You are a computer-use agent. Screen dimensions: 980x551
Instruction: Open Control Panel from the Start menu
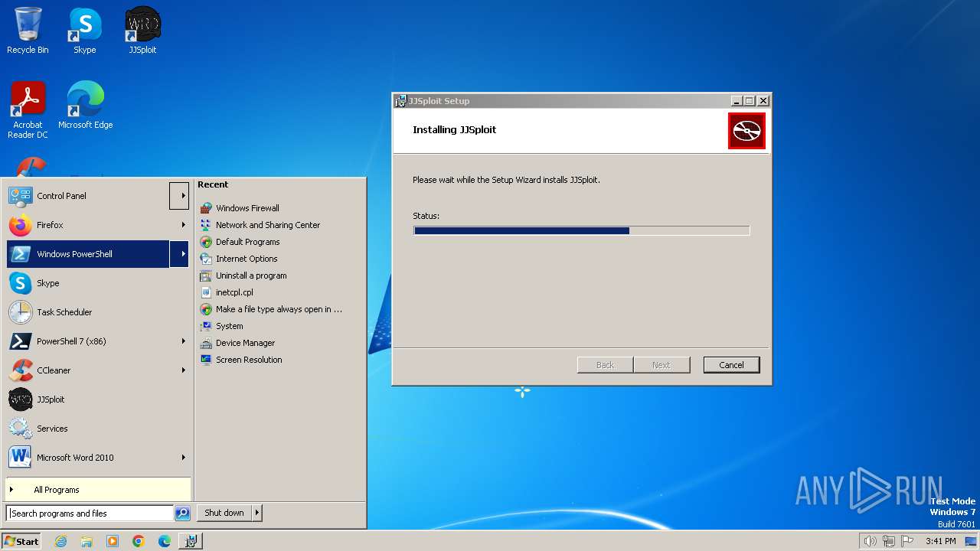pyautogui.click(x=88, y=196)
